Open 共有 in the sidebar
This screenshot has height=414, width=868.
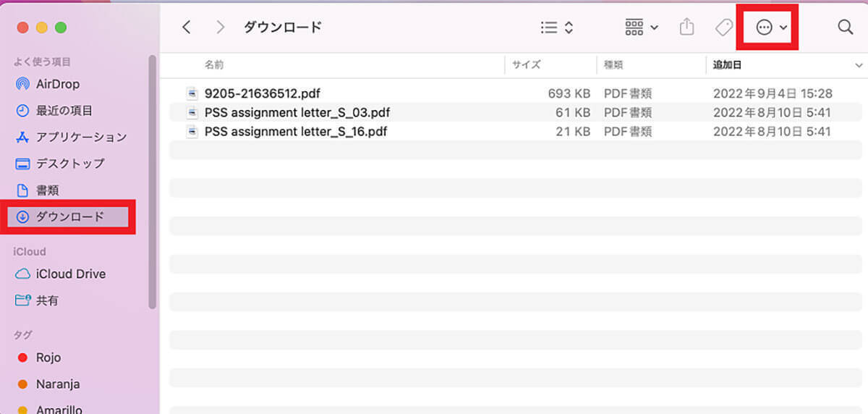(x=38, y=300)
